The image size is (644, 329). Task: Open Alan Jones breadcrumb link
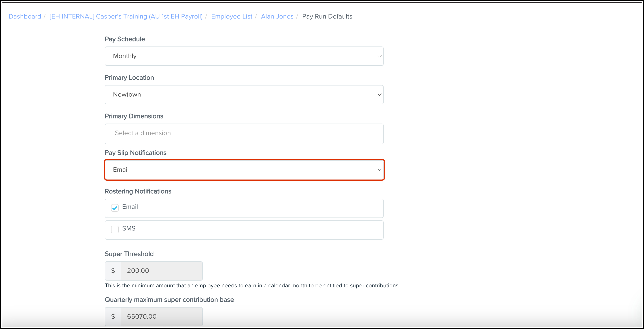[x=277, y=17]
